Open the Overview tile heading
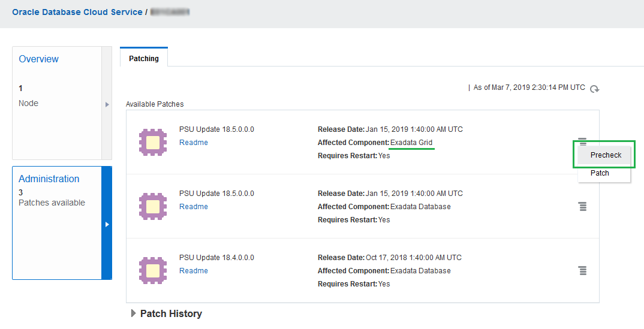This screenshot has height=329, width=644. click(x=38, y=59)
